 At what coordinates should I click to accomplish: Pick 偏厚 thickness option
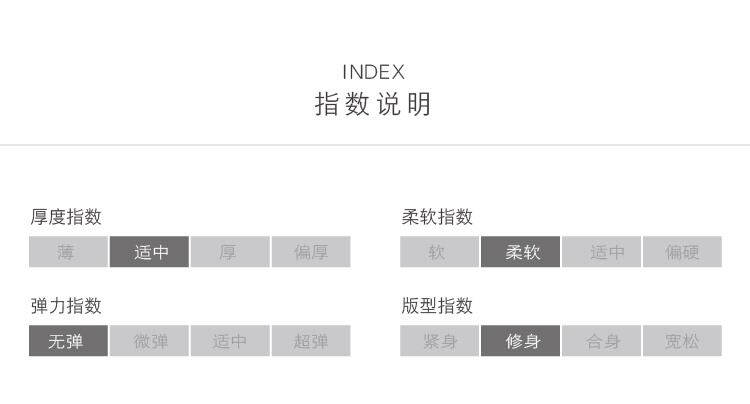[311, 252]
